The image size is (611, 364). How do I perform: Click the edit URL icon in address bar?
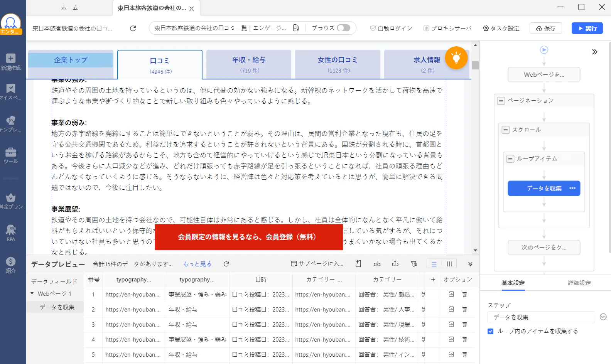coord(296,28)
